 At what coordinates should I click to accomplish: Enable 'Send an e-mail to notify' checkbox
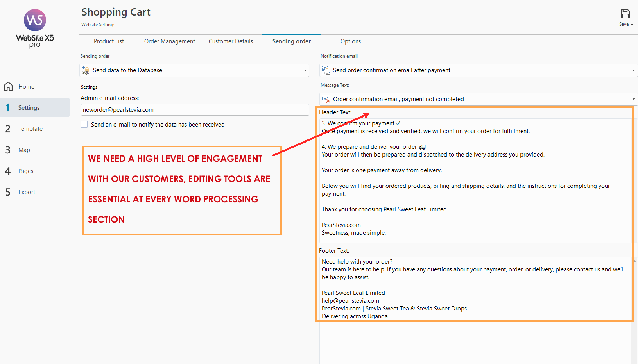(x=84, y=124)
